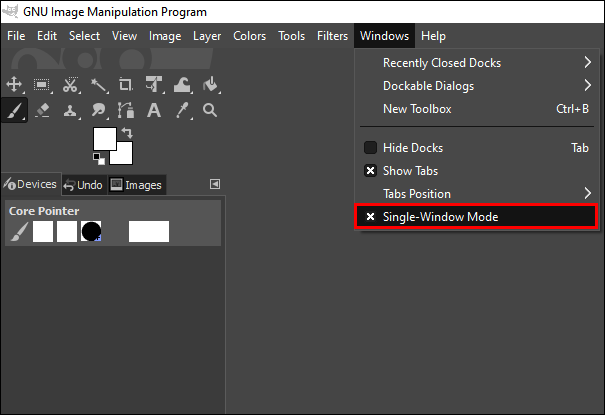Viewport: 605px width, 415px height.
Task: Select the Bucket Fill tool
Action: (x=211, y=84)
